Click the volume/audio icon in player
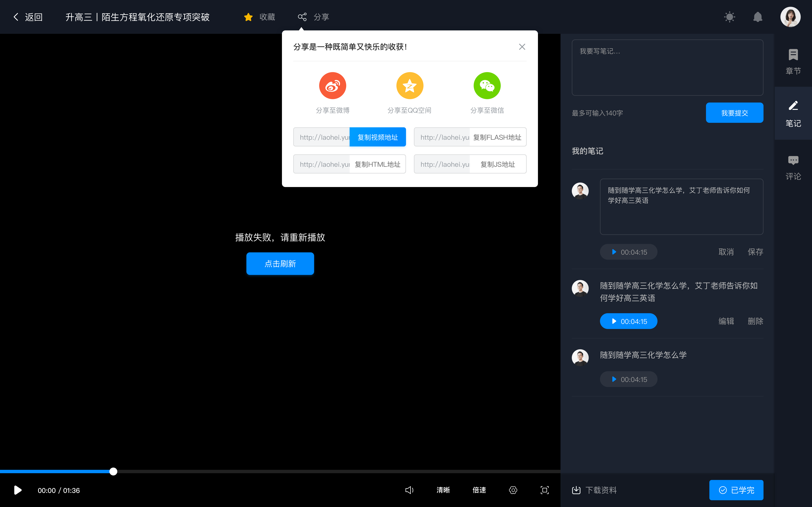 (x=409, y=490)
